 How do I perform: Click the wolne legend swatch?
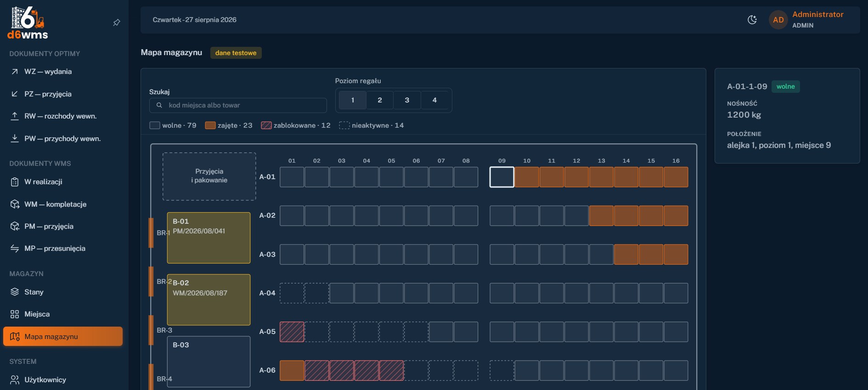click(x=155, y=125)
